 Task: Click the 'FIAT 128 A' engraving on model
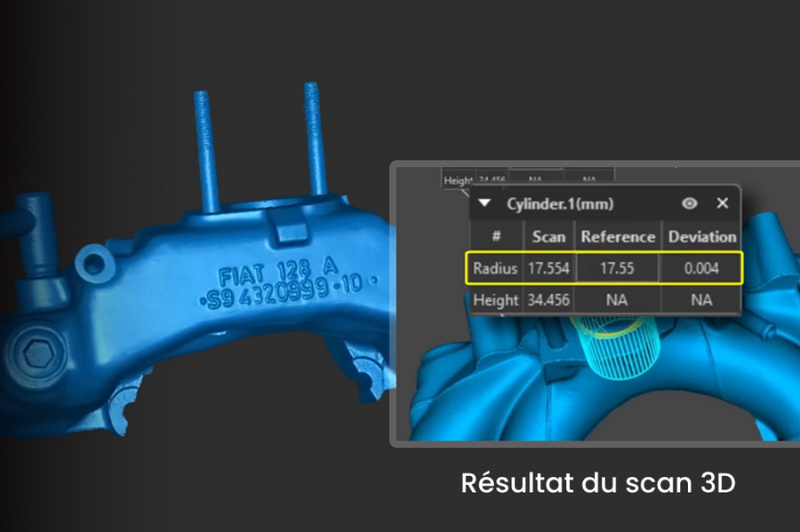tap(278, 271)
